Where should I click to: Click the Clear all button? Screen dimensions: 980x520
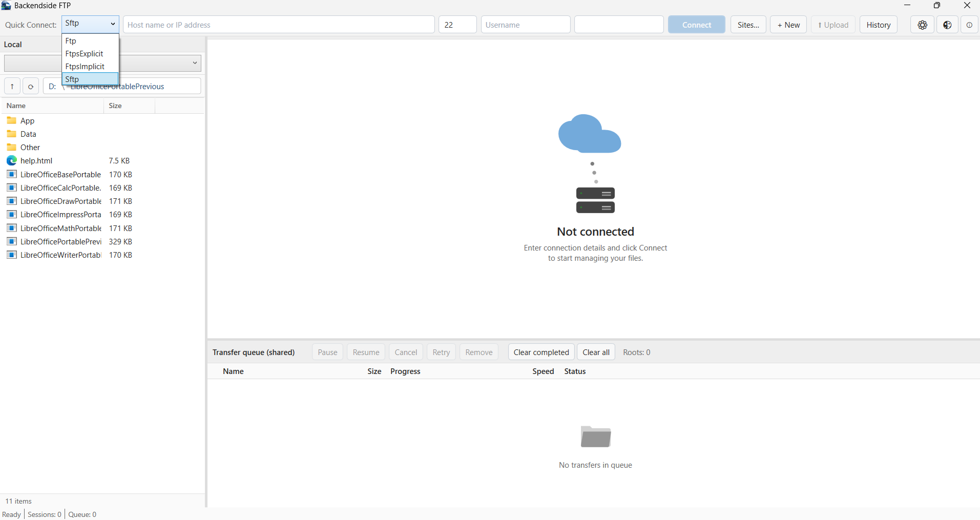click(x=596, y=352)
